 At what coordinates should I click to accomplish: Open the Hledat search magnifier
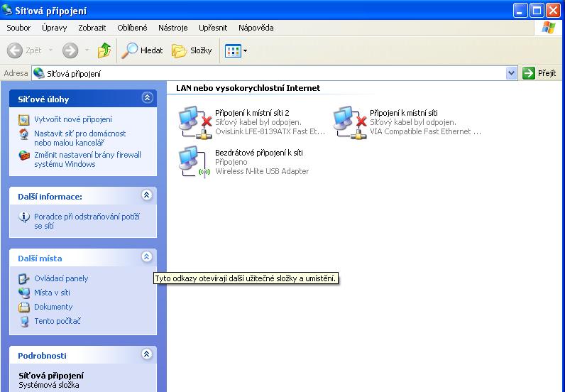pyautogui.click(x=129, y=50)
